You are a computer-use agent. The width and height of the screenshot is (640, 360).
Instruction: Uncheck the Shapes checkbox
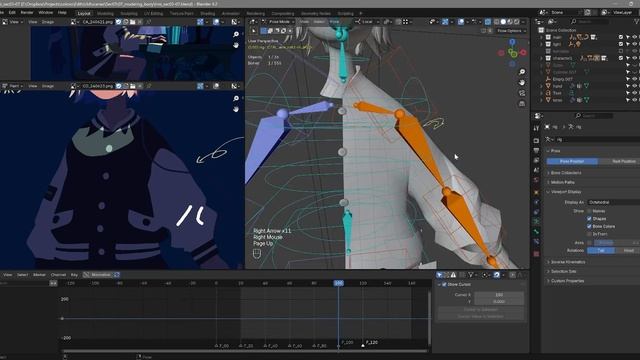coord(589,219)
